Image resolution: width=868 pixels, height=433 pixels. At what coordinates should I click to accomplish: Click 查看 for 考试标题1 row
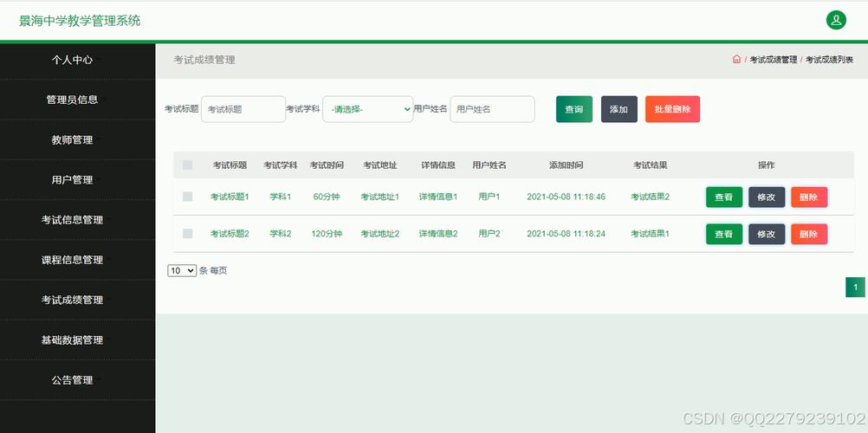tap(724, 197)
